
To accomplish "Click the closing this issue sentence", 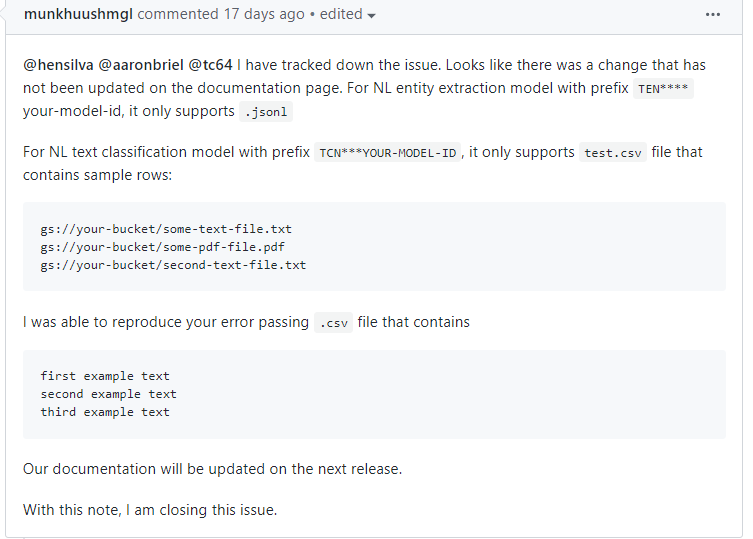I will pyautogui.click(x=150, y=510).
